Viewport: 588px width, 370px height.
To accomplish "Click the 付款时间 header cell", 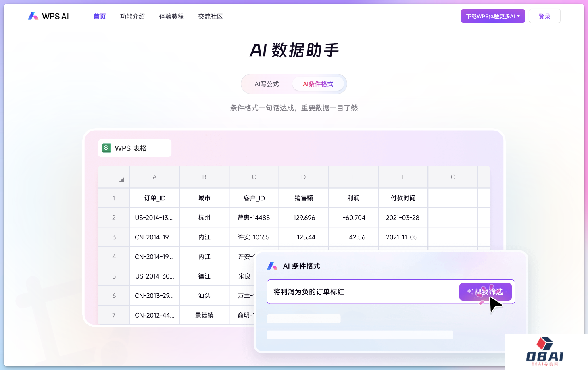I will point(403,198).
